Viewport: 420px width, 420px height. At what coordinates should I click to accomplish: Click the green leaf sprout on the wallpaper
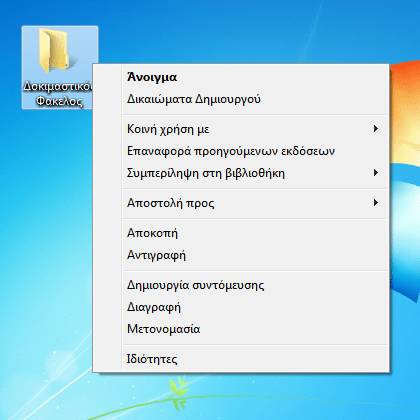click(x=178, y=393)
